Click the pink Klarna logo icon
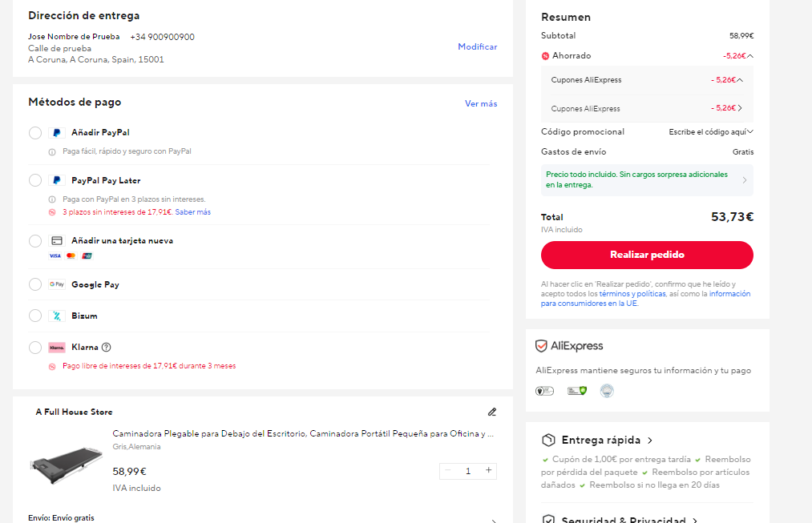The height and width of the screenshot is (523, 812). click(57, 348)
